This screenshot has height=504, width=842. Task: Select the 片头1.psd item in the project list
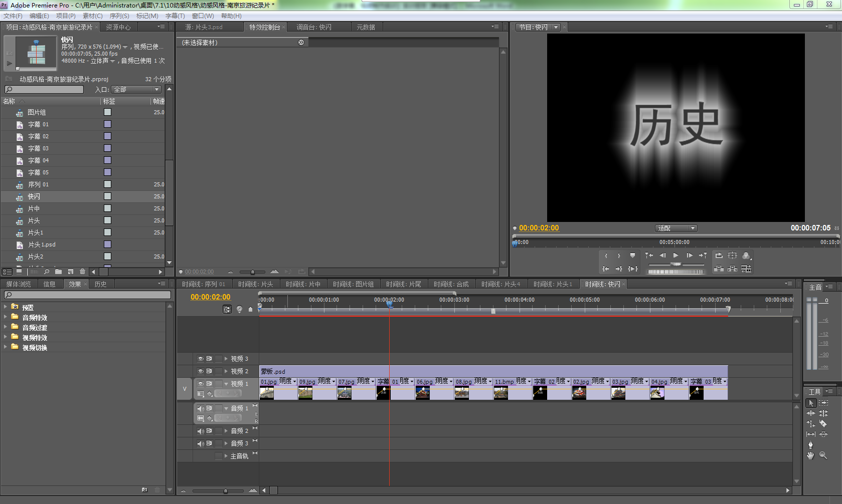click(x=42, y=244)
